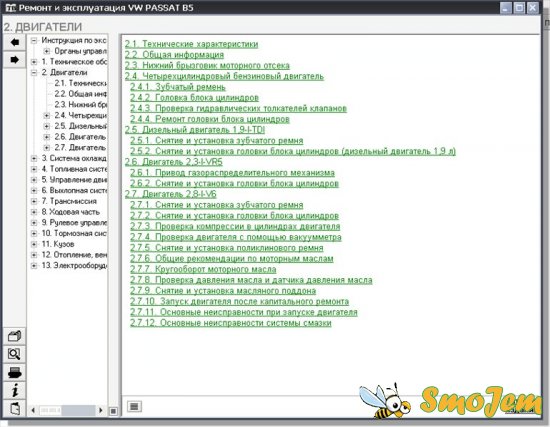Open link '2.7.11. Основные неисправности при запуске'
550x427 pixels.
(244, 312)
